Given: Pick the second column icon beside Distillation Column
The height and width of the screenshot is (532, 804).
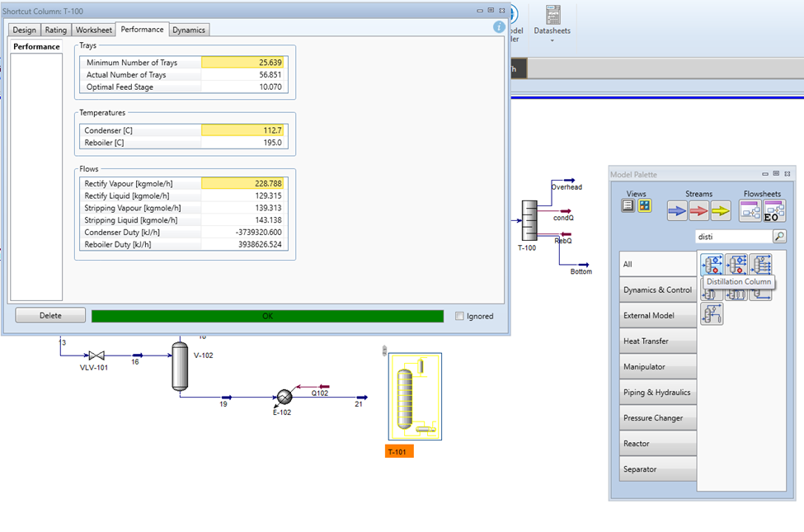Looking at the screenshot, I should [x=736, y=265].
